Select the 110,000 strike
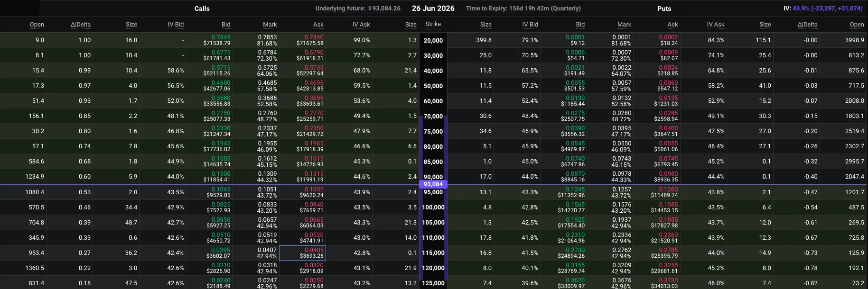 click(x=433, y=238)
